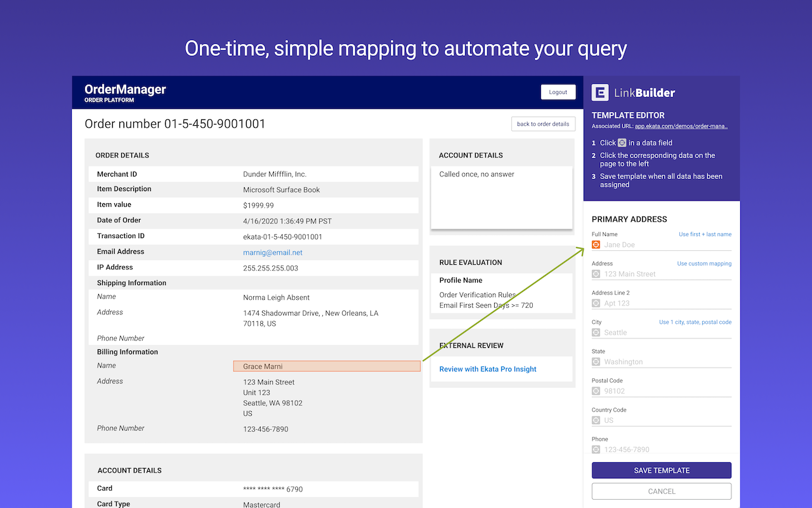Click the target icon beside Address field
812x508 pixels.
(596, 274)
